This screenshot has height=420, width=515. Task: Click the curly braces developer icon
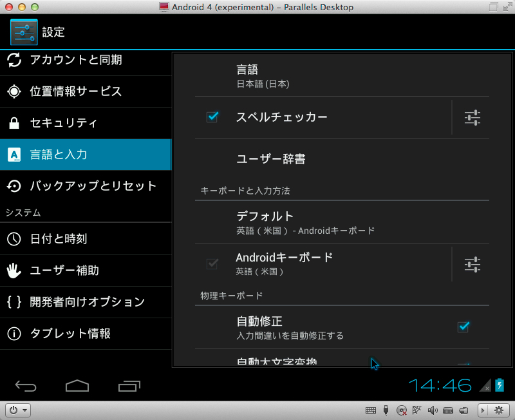(x=14, y=301)
